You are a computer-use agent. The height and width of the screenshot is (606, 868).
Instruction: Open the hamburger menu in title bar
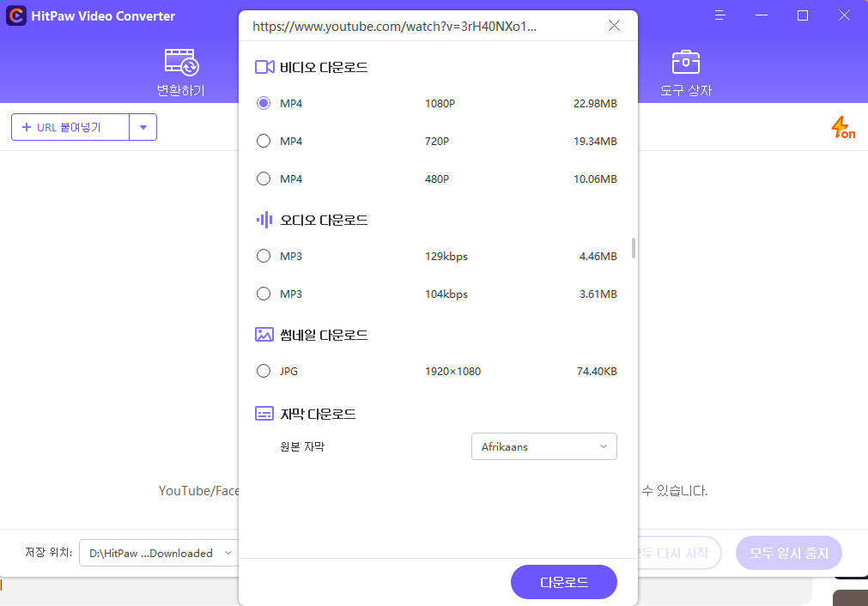[x=719, y=15]
